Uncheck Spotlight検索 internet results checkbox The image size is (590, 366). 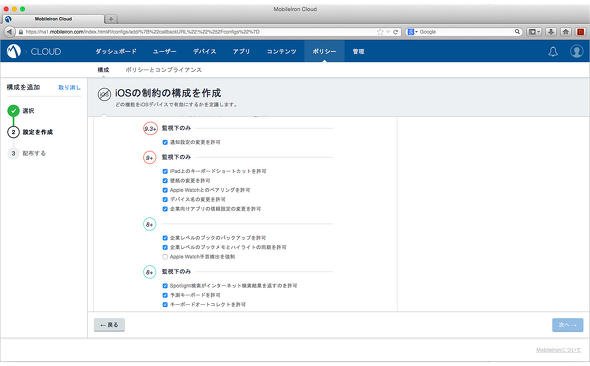tap(165, 286)
